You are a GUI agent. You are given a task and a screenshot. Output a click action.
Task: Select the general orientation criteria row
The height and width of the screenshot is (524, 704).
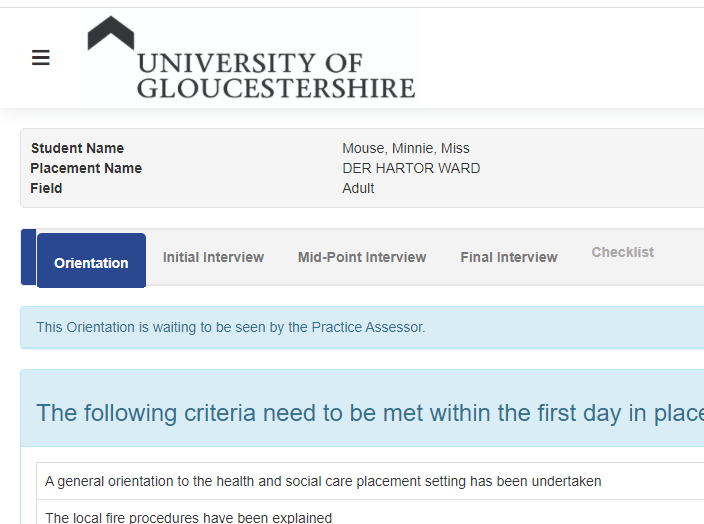pyautogui.click(x=323, y=481)
